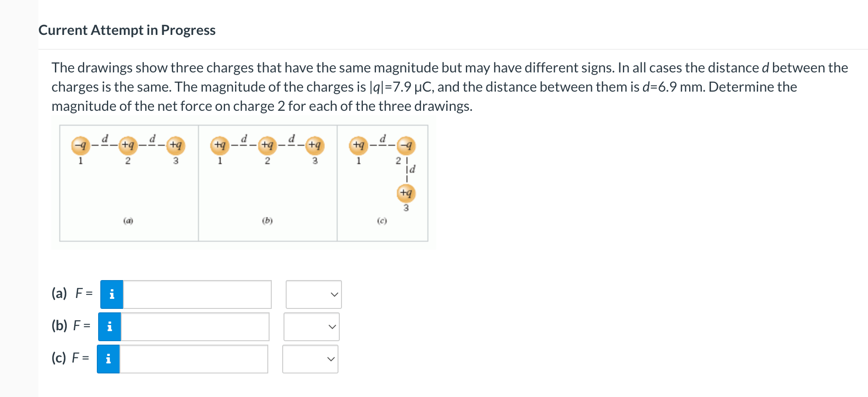Click the (a) caption under the first drawing
This screenshot has height=397, width=868.
coord(128,221)
